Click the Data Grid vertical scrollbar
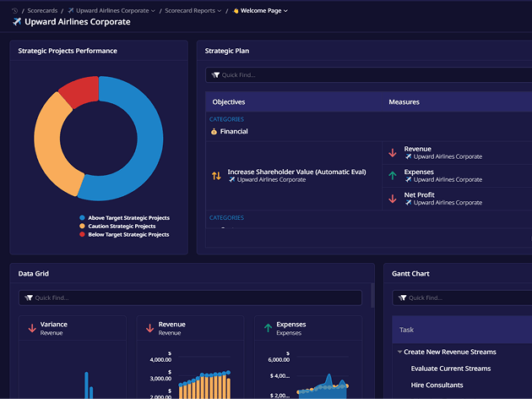Viewport: 532px width, 399px height. (372, 295)
